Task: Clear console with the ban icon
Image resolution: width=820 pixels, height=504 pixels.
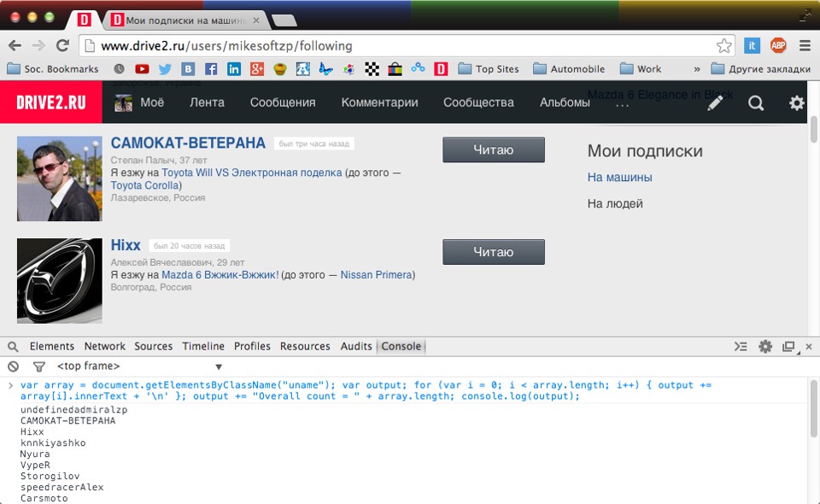Action: click(x=14, y=366)
